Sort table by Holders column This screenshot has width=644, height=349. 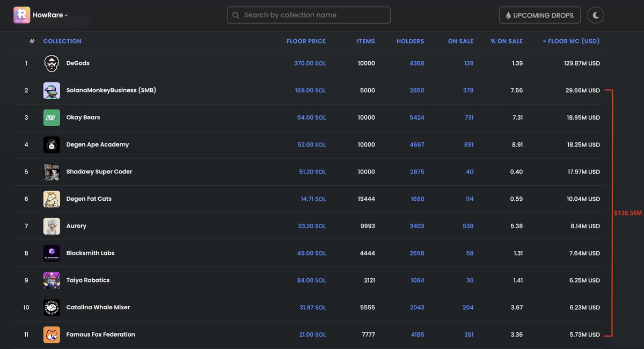[x=410, y=41]
